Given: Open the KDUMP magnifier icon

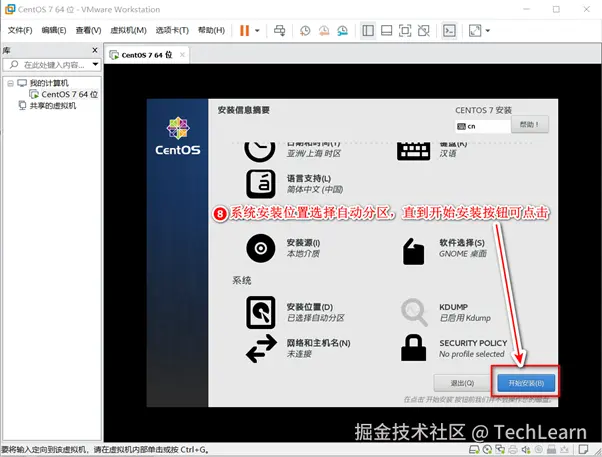Looking at the screenshot, I should 414,312.
